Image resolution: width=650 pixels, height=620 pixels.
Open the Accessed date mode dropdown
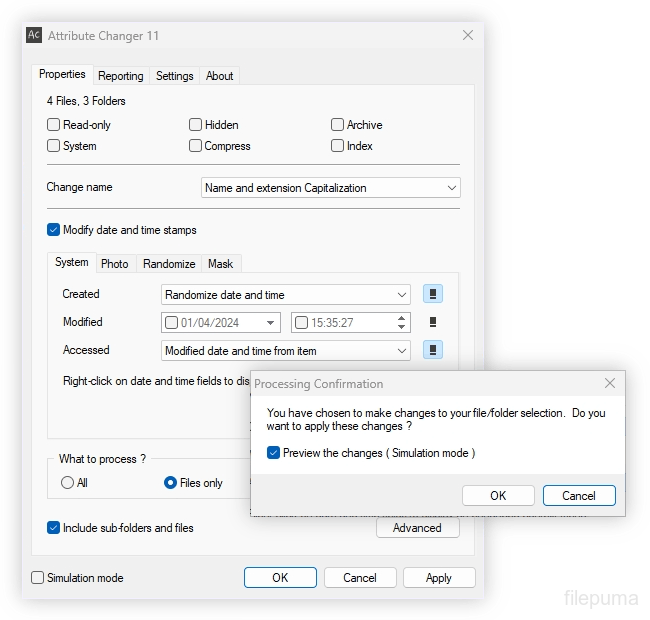click(402, 351)
